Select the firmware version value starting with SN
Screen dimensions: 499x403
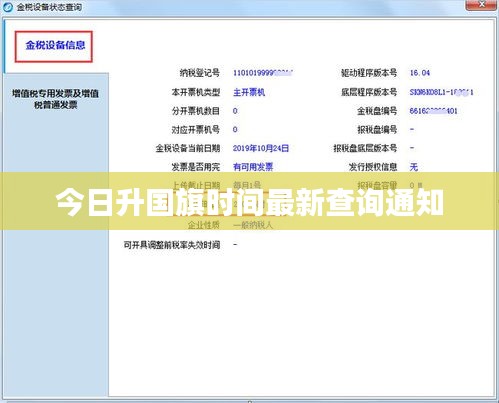[441, 92]
